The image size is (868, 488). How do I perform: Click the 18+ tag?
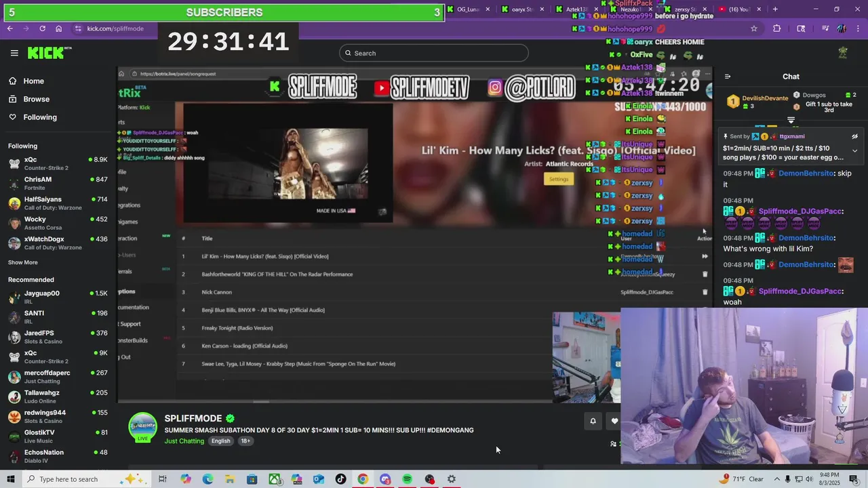245,441
